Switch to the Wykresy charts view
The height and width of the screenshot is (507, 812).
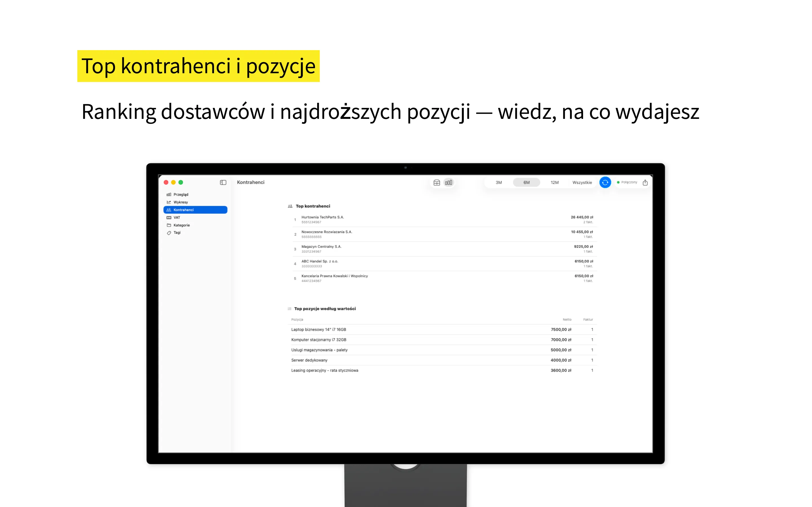tap(180, 202)
